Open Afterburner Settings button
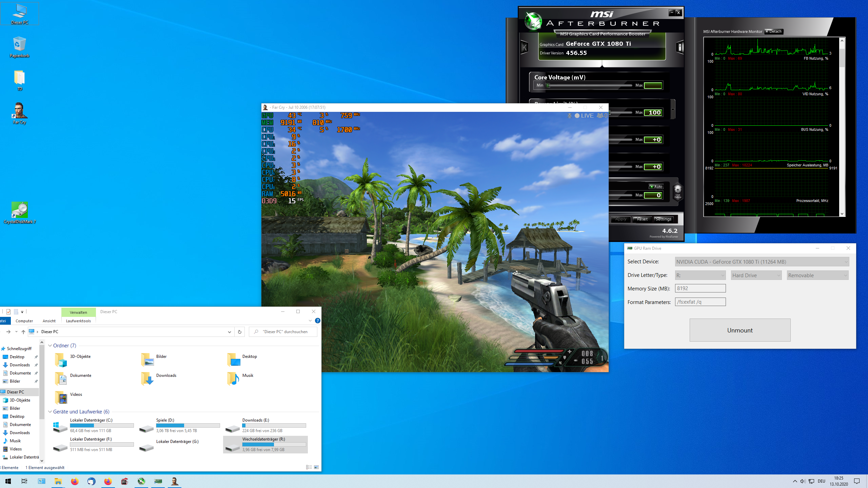 (663, 219)
